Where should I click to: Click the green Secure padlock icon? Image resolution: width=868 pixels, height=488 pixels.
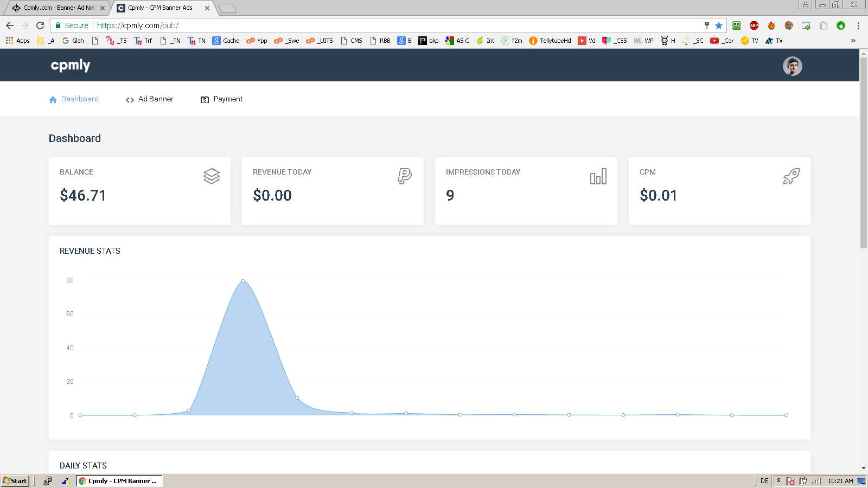coord(58,25)
